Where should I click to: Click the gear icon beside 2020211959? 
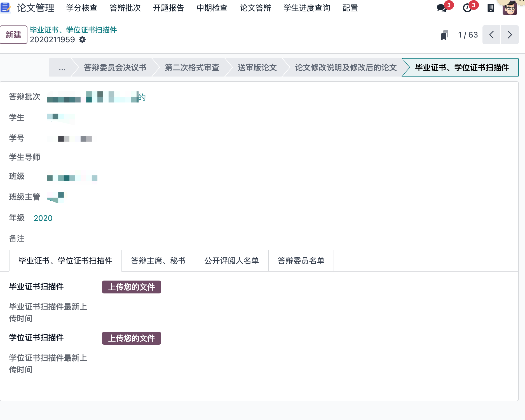click(x=82, y=40)
